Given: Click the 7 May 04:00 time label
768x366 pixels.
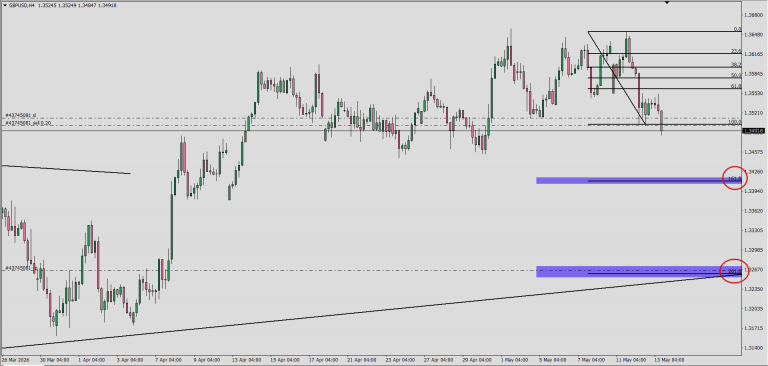Looking at the screenshot, I should [x=590, y=359].
